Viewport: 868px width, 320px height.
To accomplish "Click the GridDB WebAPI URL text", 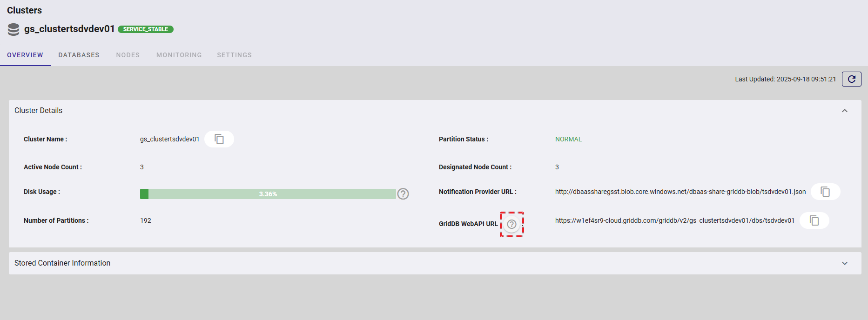I will click(674, 220).
